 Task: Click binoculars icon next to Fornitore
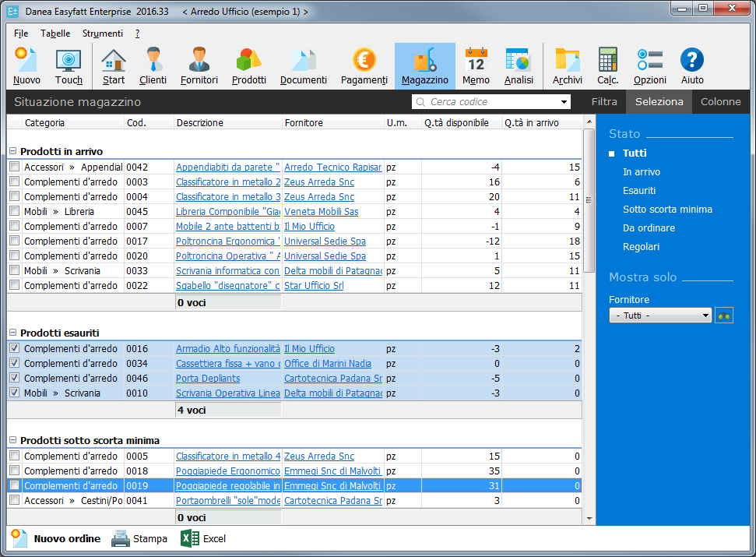[x=724, y=316]
